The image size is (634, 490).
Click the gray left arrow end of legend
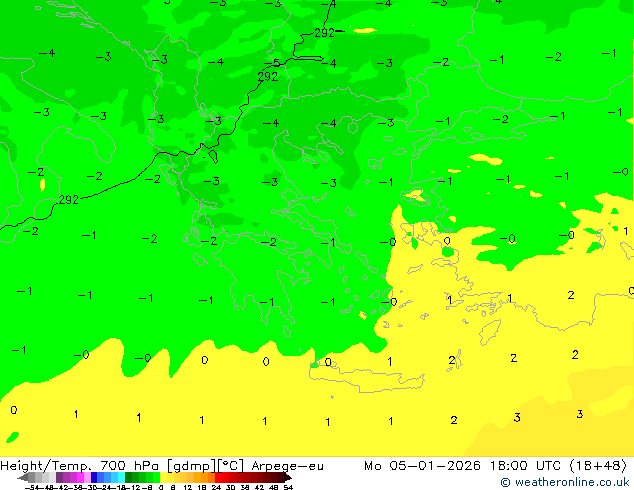point(23,477)
